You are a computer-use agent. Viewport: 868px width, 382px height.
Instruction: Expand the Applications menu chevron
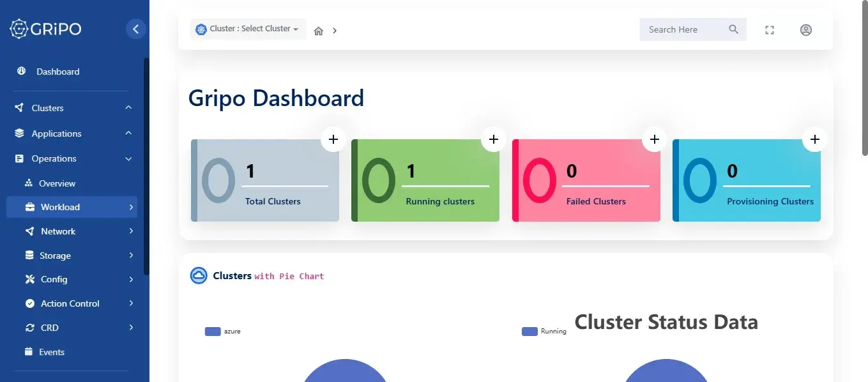click(128, 134)
